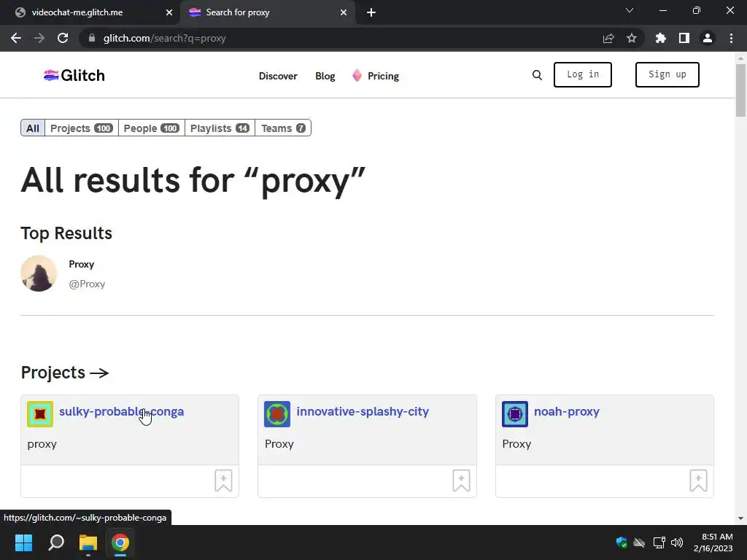Click the Sign up button
The width and height of the screenshot is (747, 560).
point(667,75)
